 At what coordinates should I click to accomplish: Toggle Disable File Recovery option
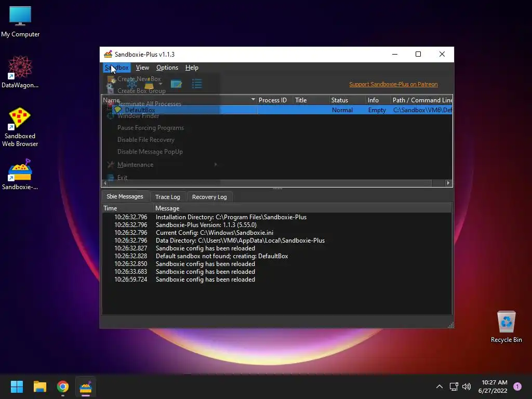pyautogui.click(x=145, y=139)
